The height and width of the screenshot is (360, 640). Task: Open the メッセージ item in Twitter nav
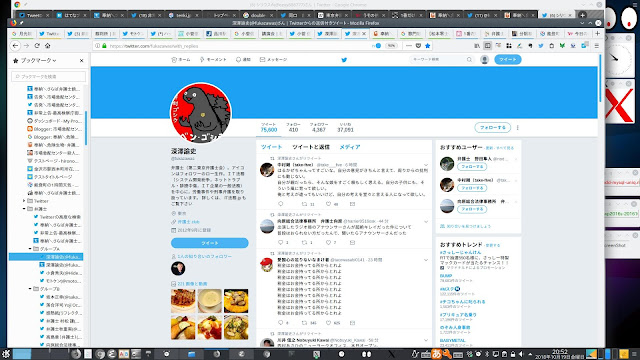[x=273, y=60]
